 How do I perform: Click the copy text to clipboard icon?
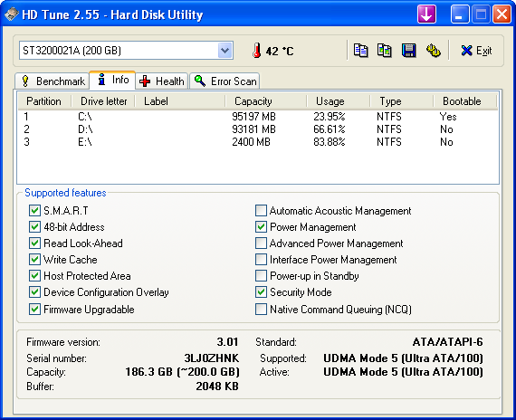click(360, 51)
